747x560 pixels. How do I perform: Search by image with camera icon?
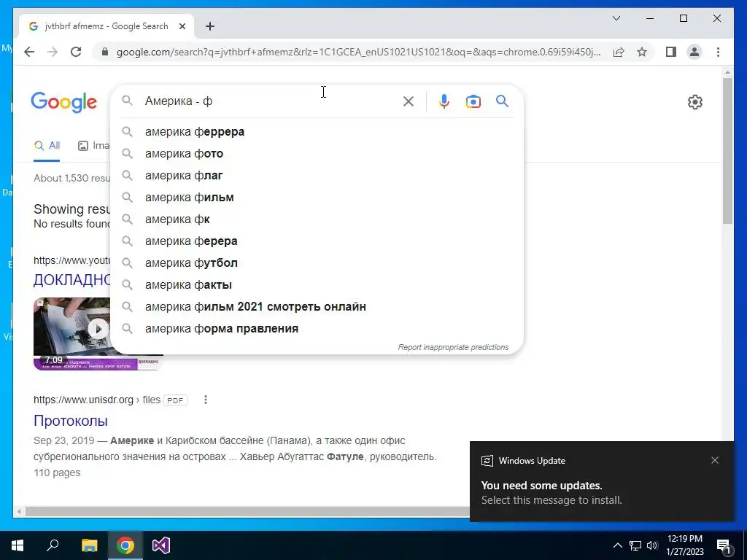(x=473, y=101)
